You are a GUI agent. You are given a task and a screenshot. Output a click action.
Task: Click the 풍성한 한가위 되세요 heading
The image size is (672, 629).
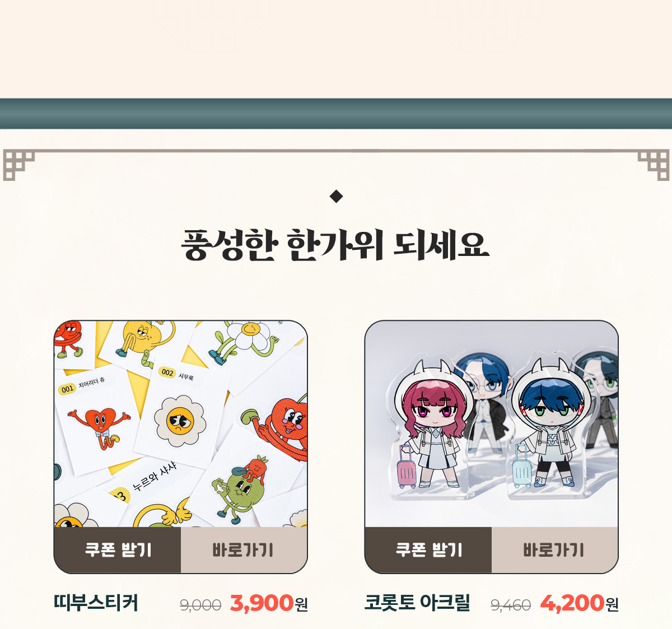coord(336,245)
